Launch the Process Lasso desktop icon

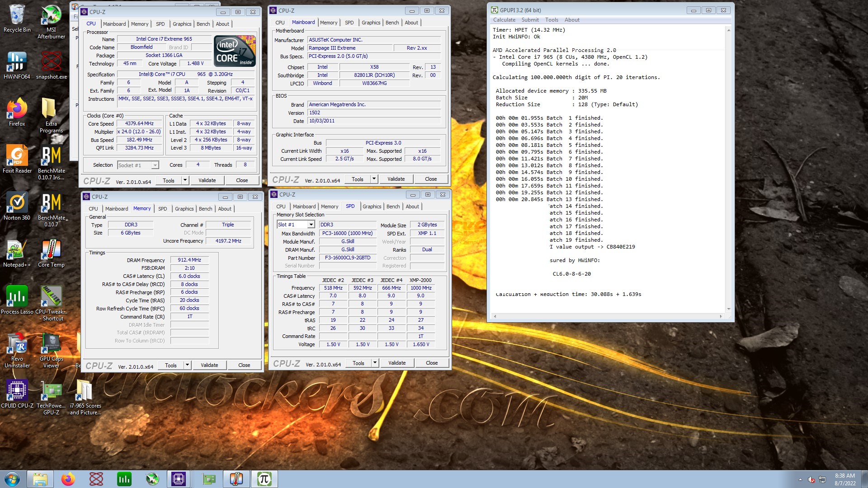tap(17, 300)
